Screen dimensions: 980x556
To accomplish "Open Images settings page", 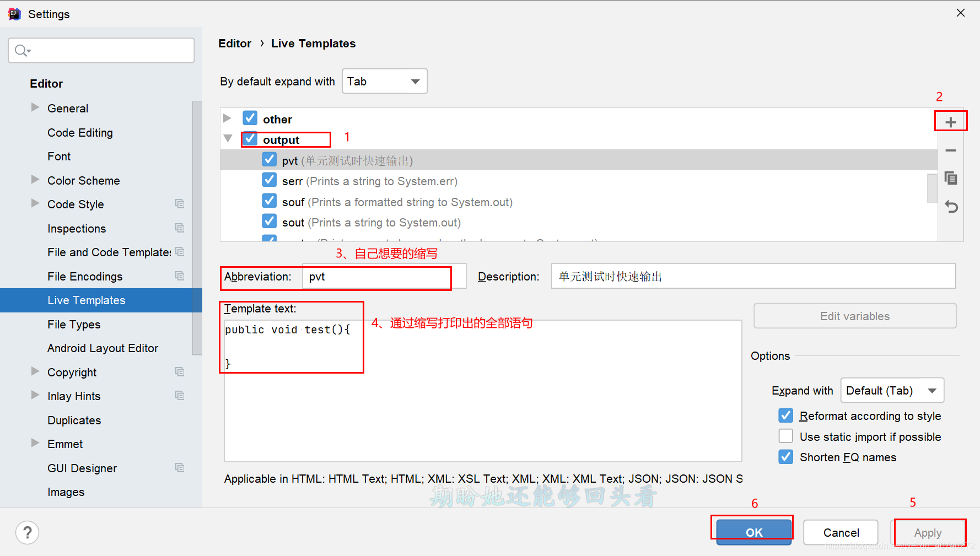I will coord(66,492).
